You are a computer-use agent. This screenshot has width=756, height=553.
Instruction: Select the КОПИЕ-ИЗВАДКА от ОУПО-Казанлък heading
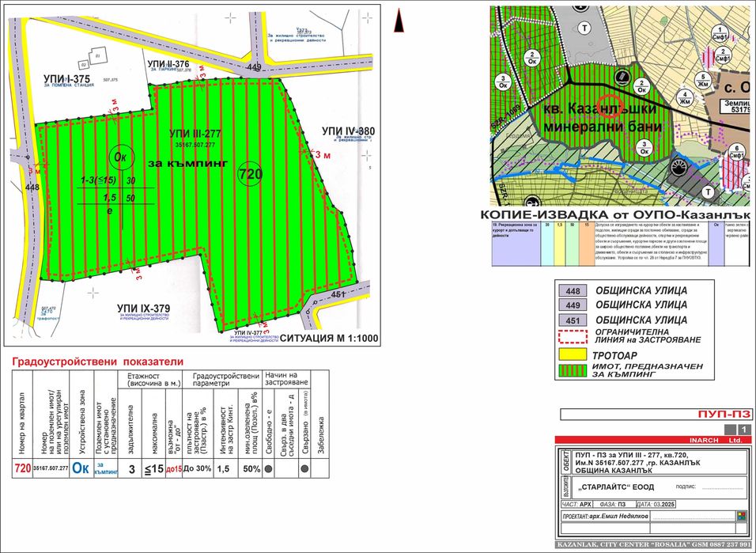(x=615, y=214)
